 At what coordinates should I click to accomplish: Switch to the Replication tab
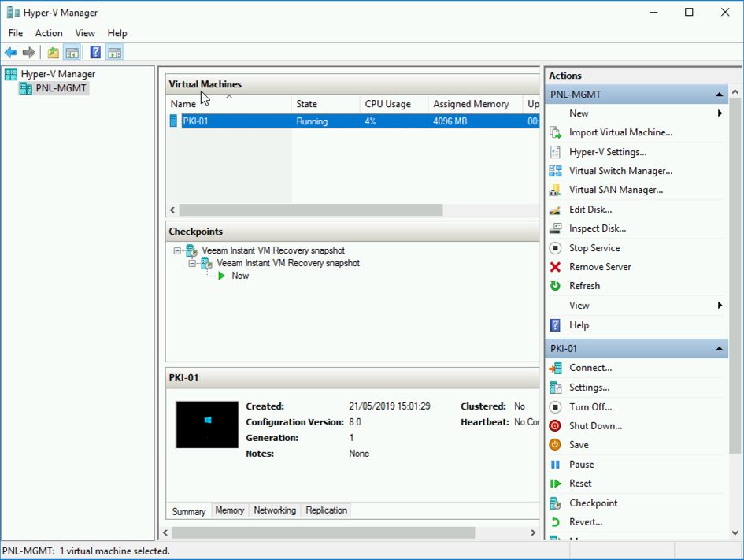(x=327, y=510)
